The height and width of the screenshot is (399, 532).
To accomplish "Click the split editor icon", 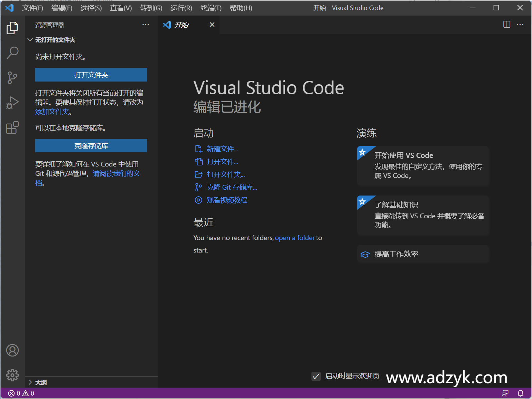I will point(507,25).
